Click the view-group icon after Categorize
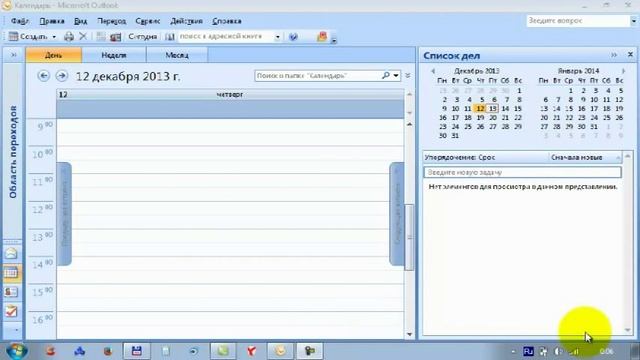The width and height of the screenshot is (640, 360). 116,37
